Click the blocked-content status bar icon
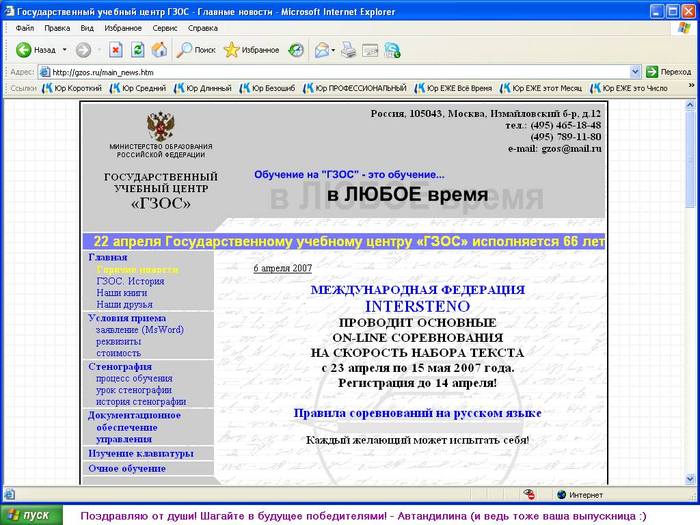The image size is (700, 525). 529,494
